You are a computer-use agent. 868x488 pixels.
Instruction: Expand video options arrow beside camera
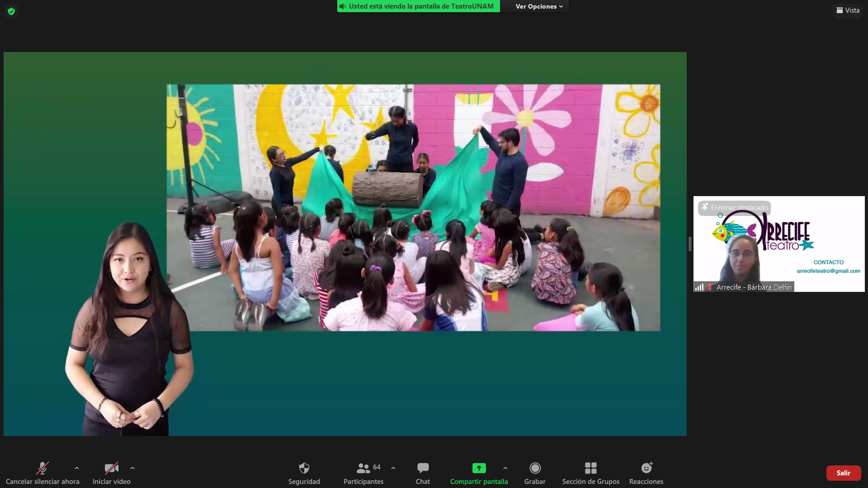(x=132, y=468)
